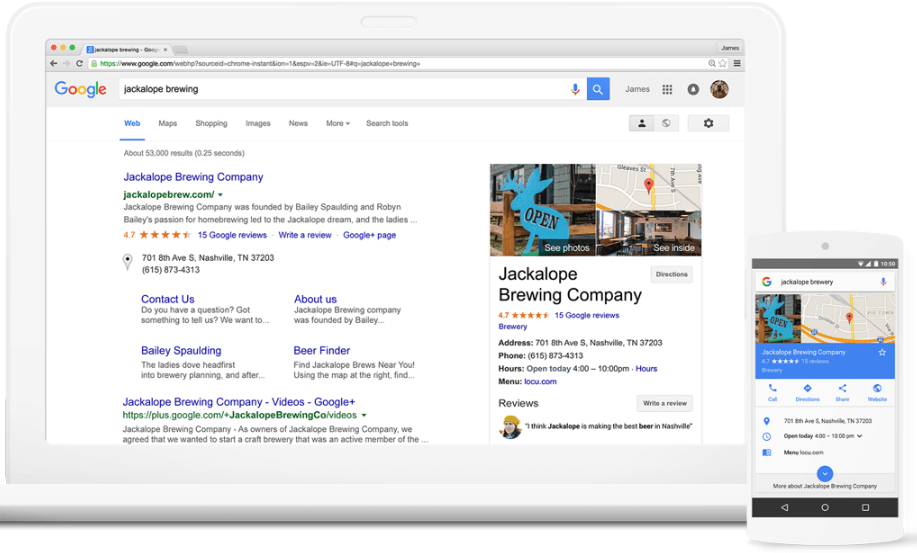This screenshot has height=553, width=917.
Task: Click James account name
Action: tap(637, 89)
